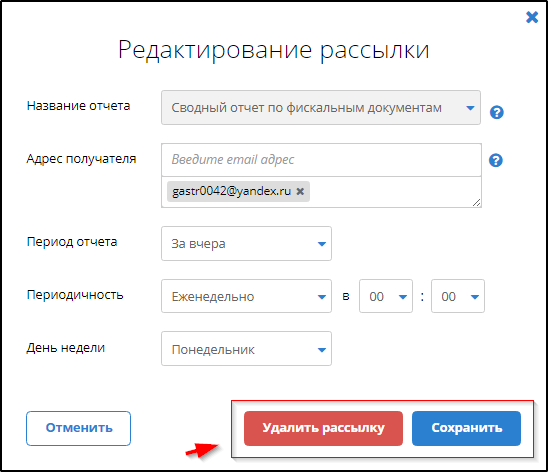Focus the Введите email адрес field

click(x=322, y=160)
